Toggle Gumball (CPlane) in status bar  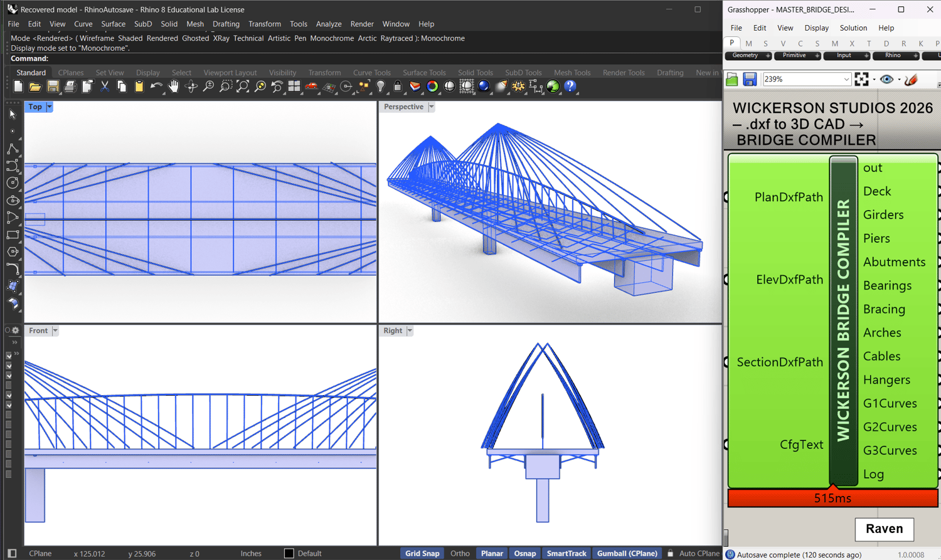point(627,554)
